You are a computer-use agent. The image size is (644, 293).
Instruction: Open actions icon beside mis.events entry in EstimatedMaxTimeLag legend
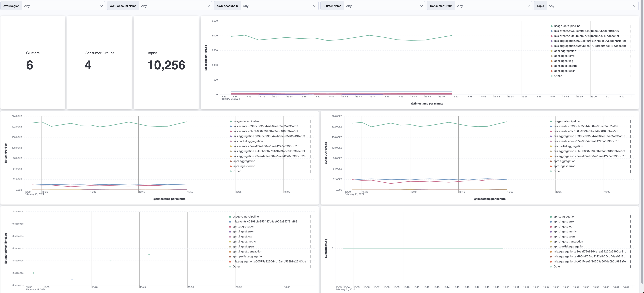[x=310, y=221]
